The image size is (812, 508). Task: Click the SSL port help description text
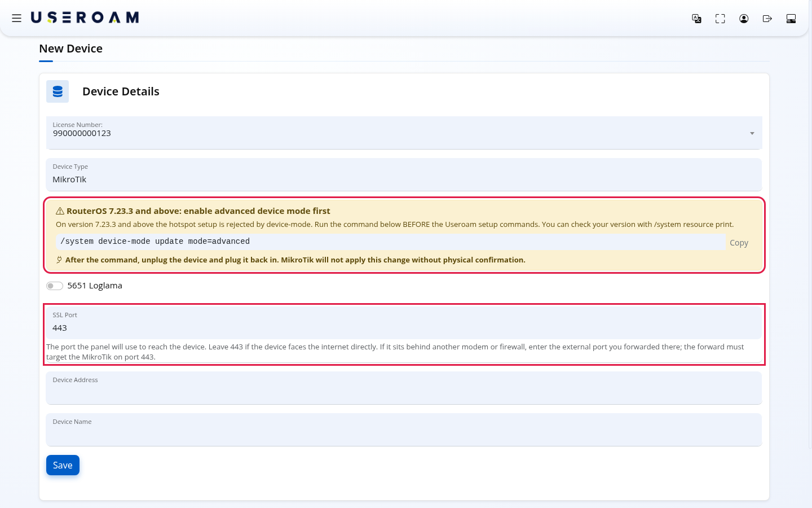coord(395,352)
